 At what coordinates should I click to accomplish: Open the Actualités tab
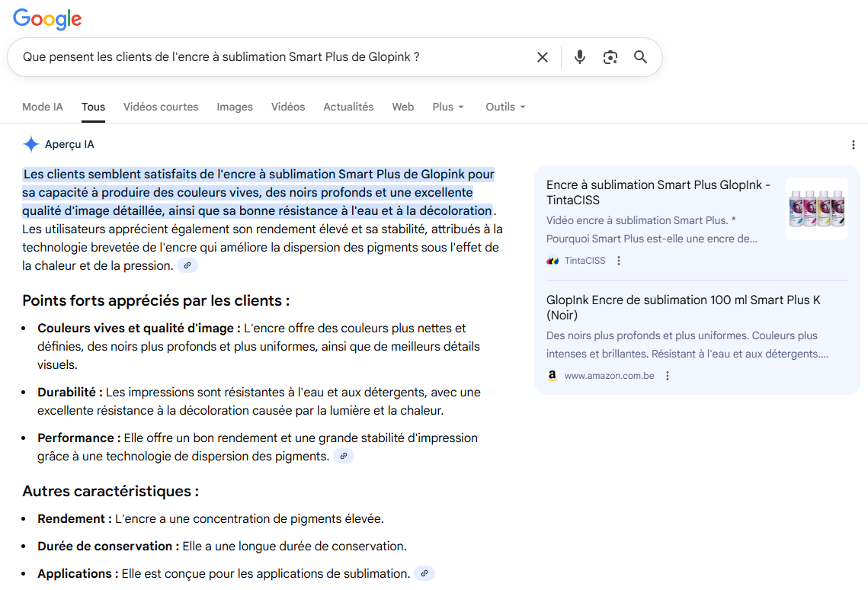coord(348,107)
